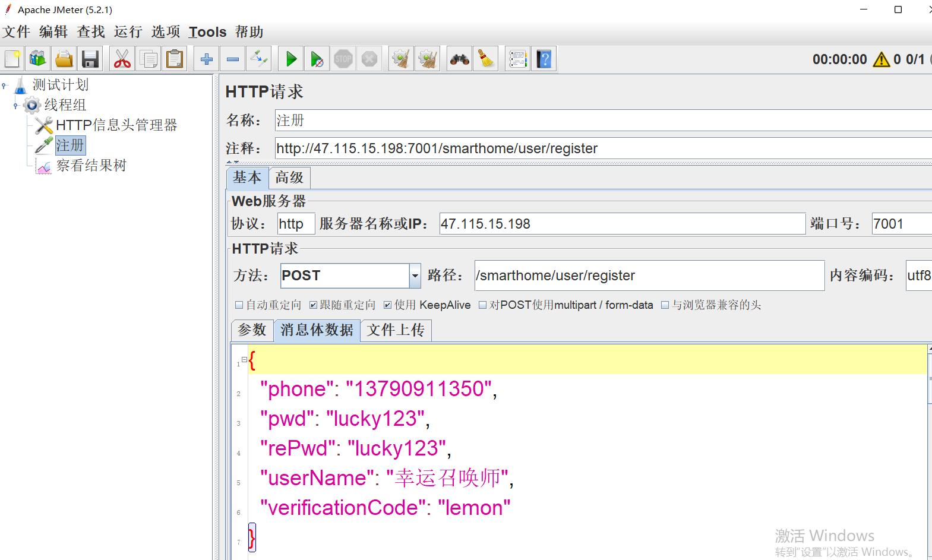Open the Function helper dialog icon

coord(518,59)
